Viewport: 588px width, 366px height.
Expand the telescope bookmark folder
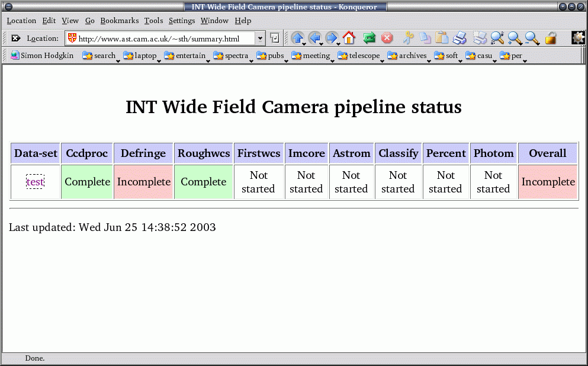pos(359,56)
